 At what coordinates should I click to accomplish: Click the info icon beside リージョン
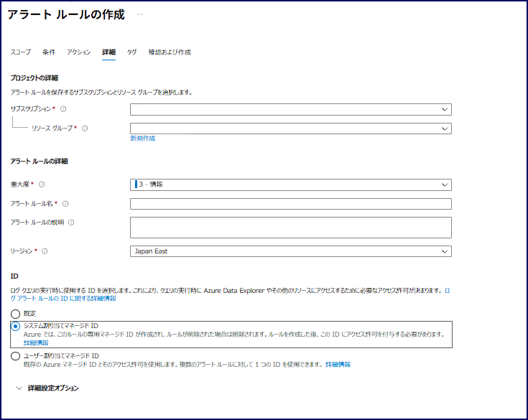click(x=45, y=251)
